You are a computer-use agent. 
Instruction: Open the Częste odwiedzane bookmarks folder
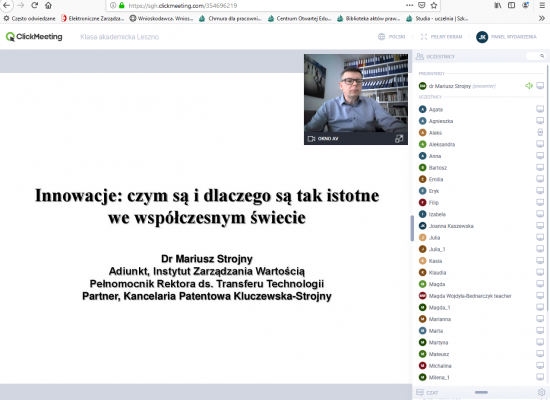point(29,19)
